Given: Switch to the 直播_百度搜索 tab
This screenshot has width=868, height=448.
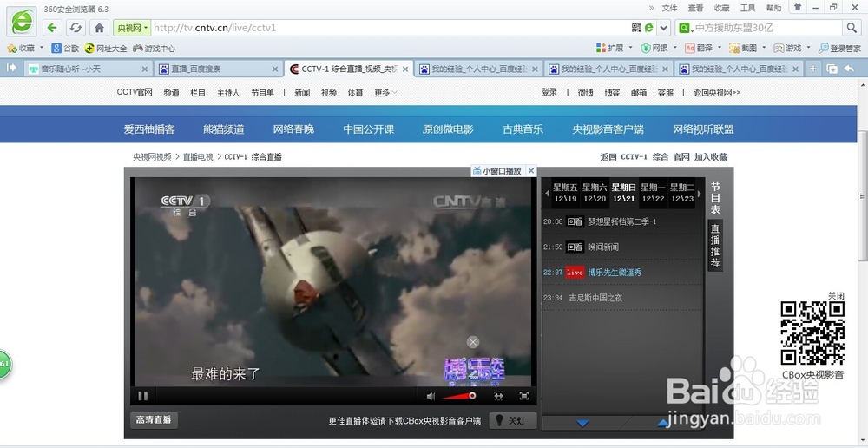Looking at the screenshot, I should tap(219, 69).
